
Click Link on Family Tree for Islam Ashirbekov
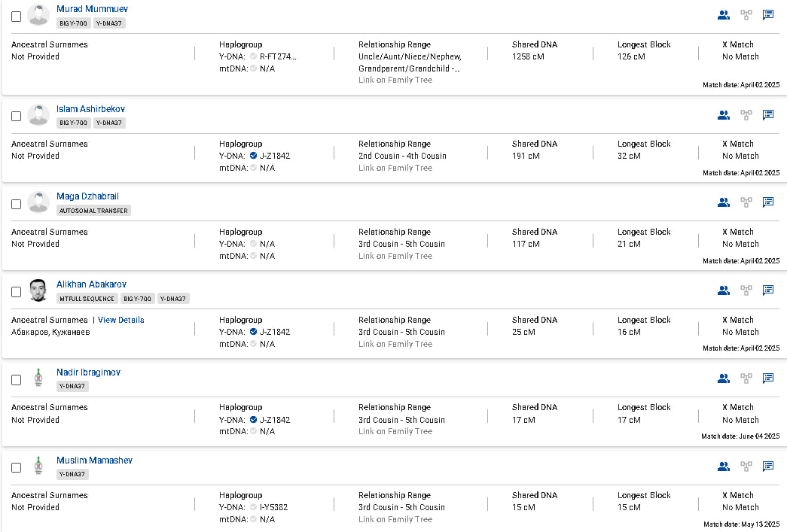point(395,168)
